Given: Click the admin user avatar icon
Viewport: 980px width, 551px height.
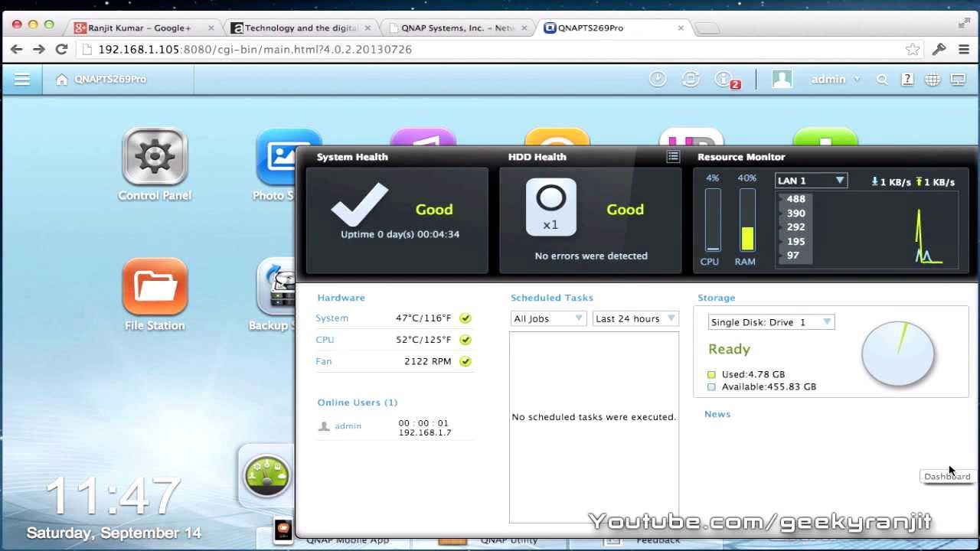Looking at the screenshot, I should (782, 79).
